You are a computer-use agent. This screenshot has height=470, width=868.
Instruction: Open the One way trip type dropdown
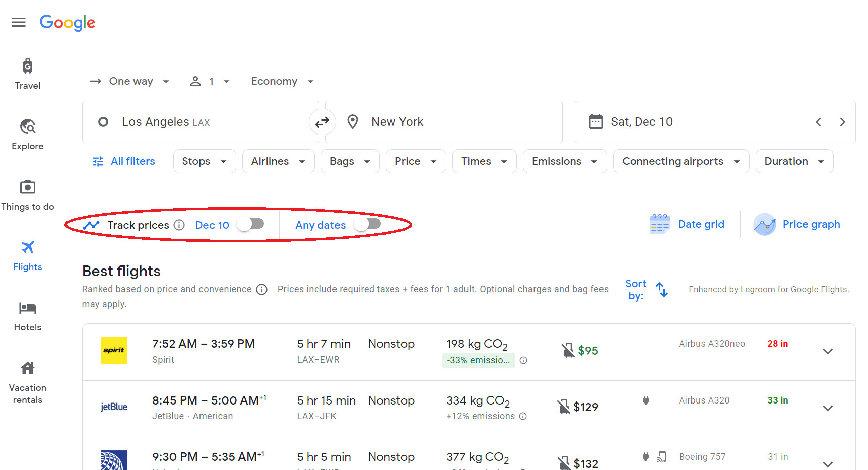[x=129, y=81]
